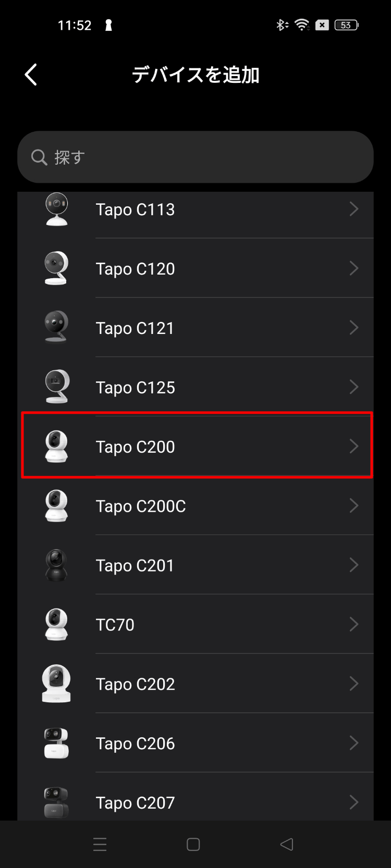Click the Tapo C120 camera icon
This screenshot has height=868, width=391.
point(56,268)
